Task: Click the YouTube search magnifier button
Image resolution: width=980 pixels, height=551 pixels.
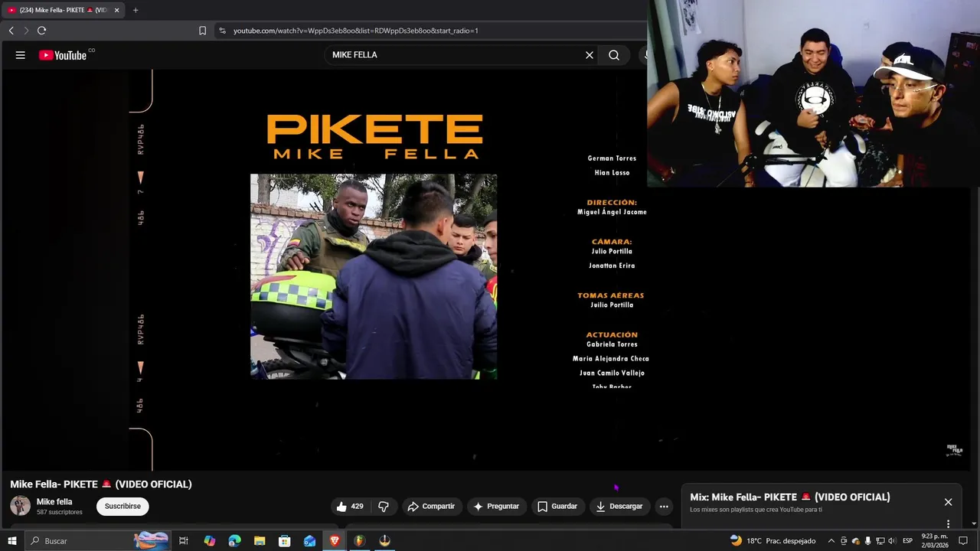Action: tap(614, 55)
